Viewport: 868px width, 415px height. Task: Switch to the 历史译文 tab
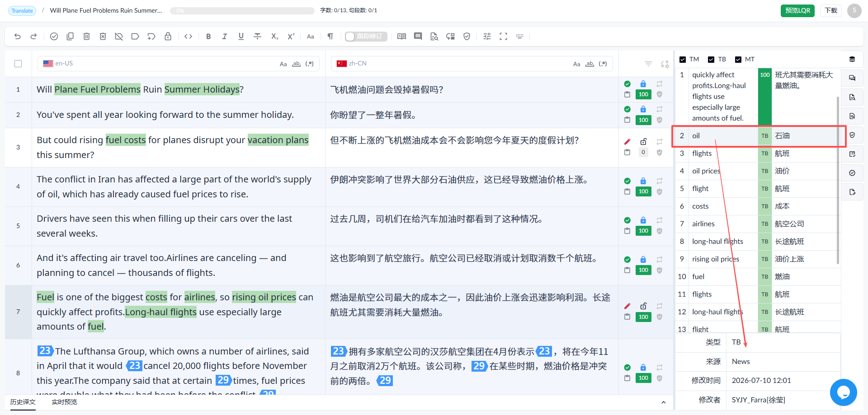[23, 402]
